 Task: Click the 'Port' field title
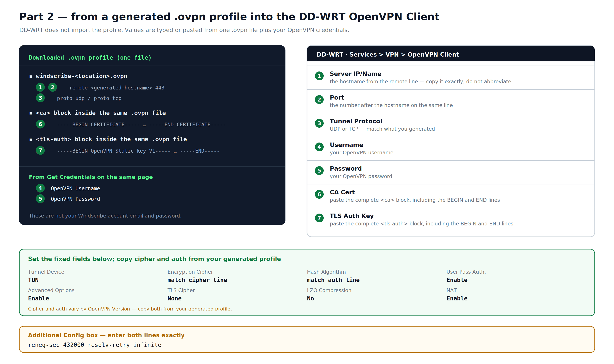(x=337, y=97)
